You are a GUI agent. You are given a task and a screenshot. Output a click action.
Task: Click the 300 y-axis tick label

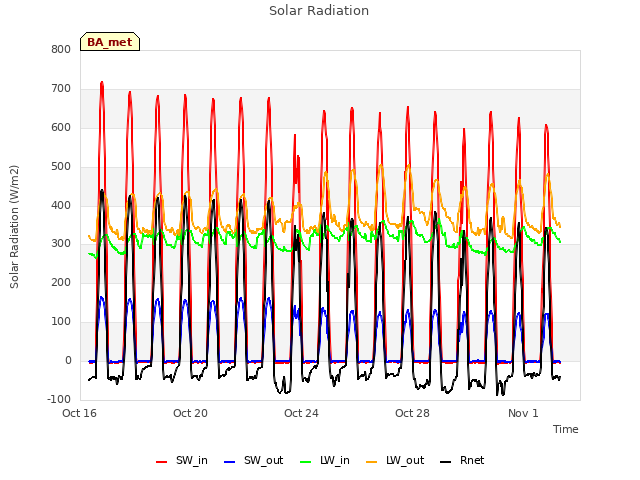pos(61,244)
